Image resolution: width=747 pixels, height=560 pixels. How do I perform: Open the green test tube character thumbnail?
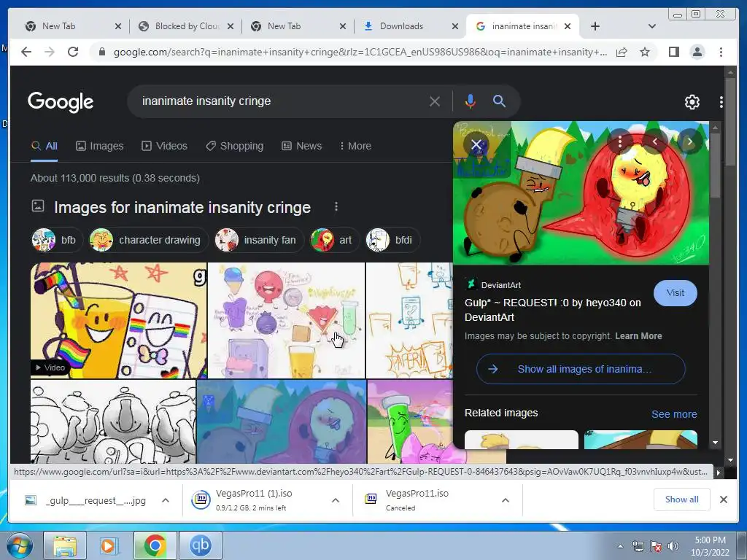[410, 421]
